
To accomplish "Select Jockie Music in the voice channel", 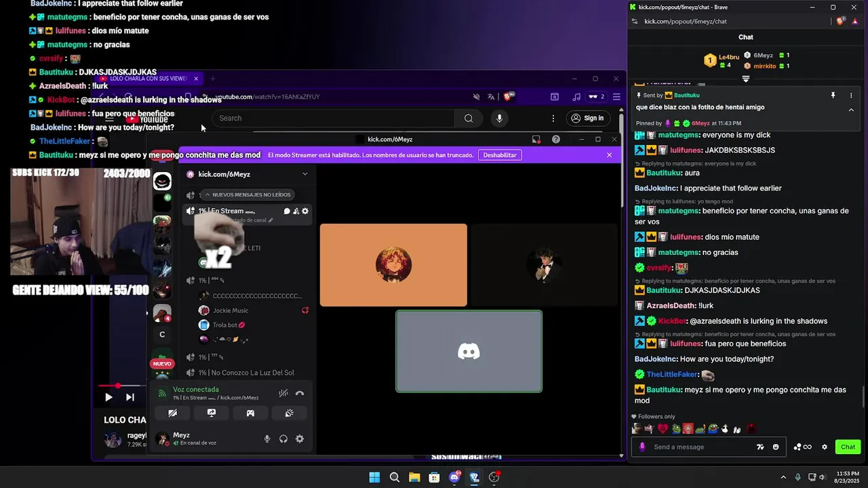I will click(231, 310).
